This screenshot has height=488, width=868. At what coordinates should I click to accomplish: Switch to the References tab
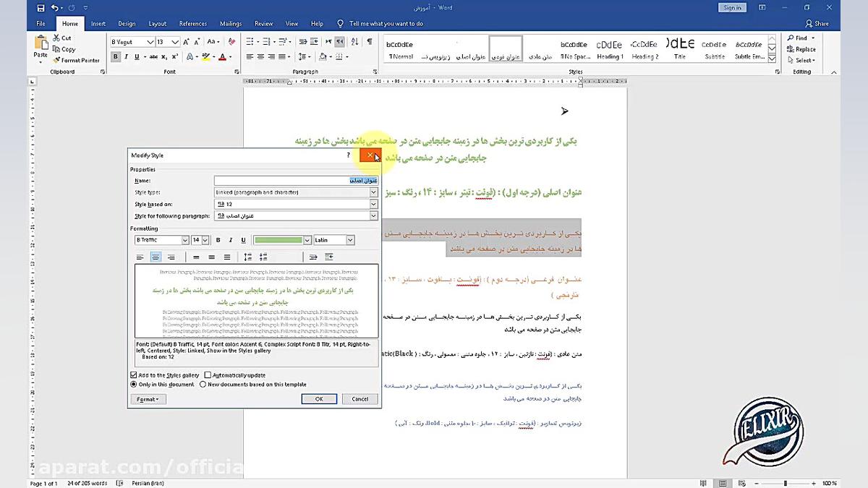point(193,23)
